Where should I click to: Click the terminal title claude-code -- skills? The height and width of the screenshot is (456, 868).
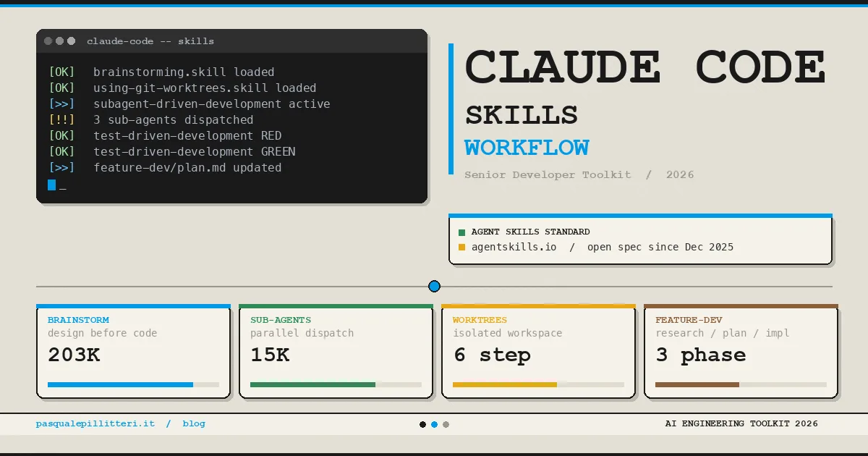pyautogui.click(x=150, y=41)
